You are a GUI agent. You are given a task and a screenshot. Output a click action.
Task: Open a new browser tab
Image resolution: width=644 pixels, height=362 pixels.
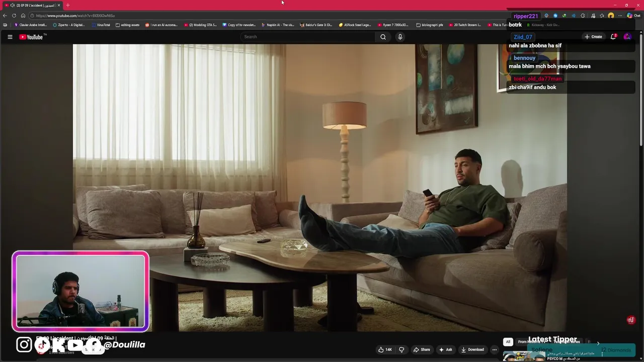pos(68,5)
